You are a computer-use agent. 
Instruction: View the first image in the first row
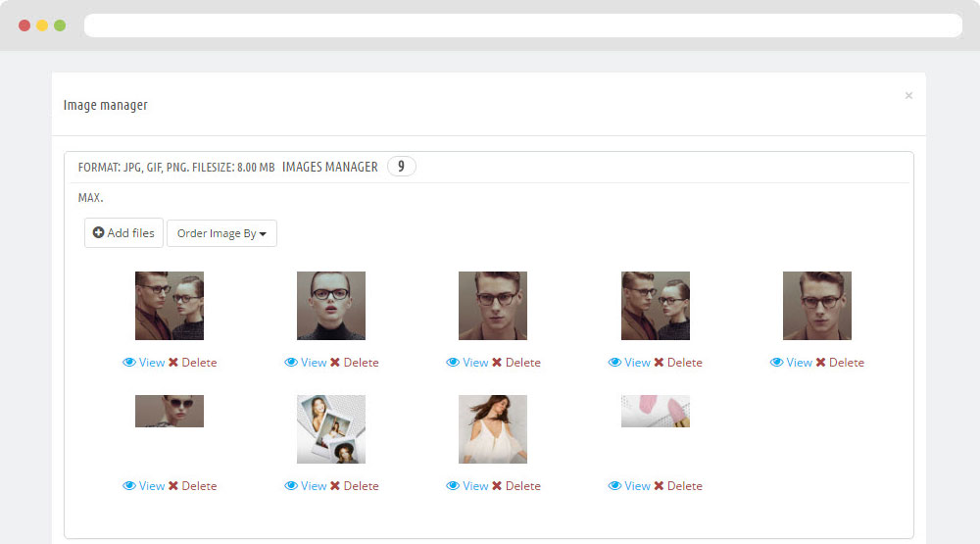click(x=144, y=363)
